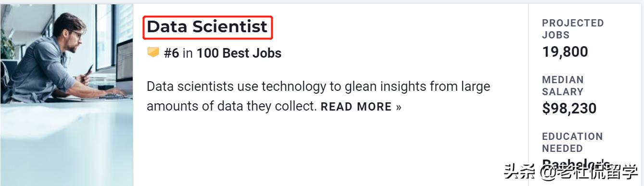Click the smartphone in the man's hand
Viewport: 644px width, 186px height.
click(x=88, y=71)
